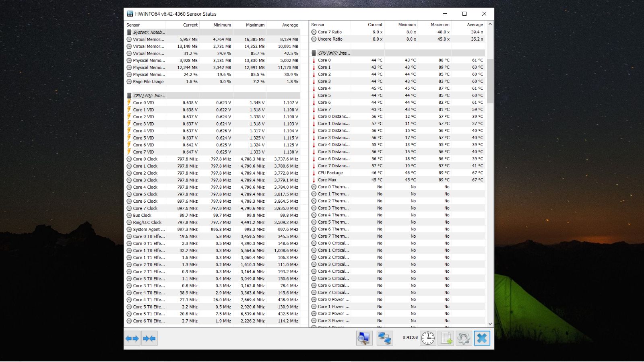Click the scrollbar up arrow
The image size is (644, 362).
point(490,24)
